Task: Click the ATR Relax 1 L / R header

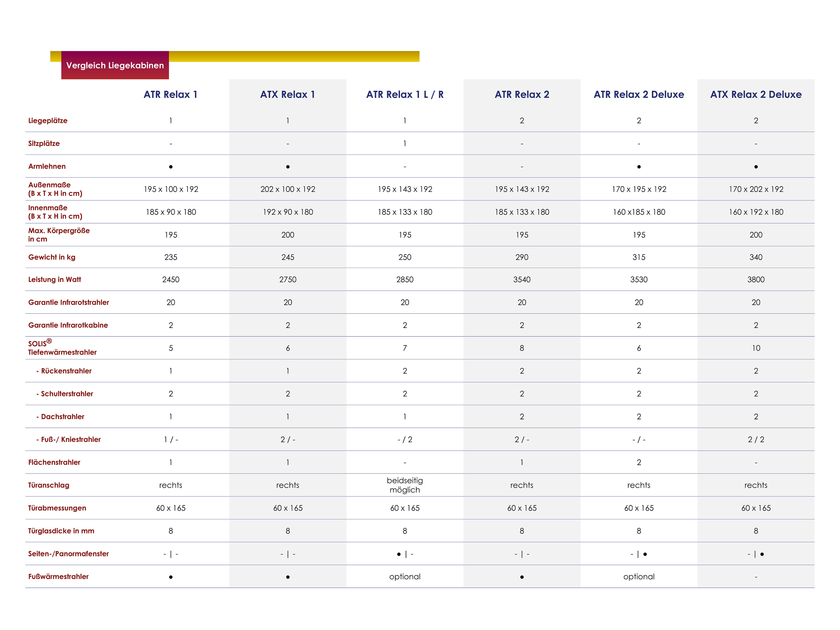Action: point(405,94)
